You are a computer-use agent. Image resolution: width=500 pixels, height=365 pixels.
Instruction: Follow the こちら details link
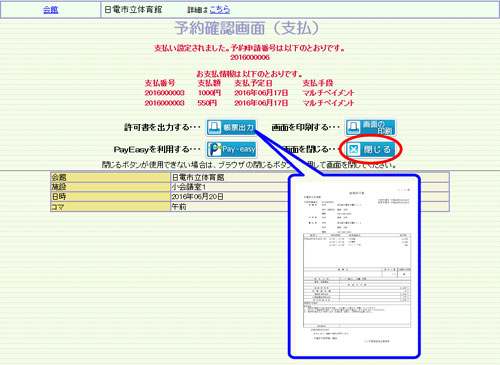click(220, 10)
